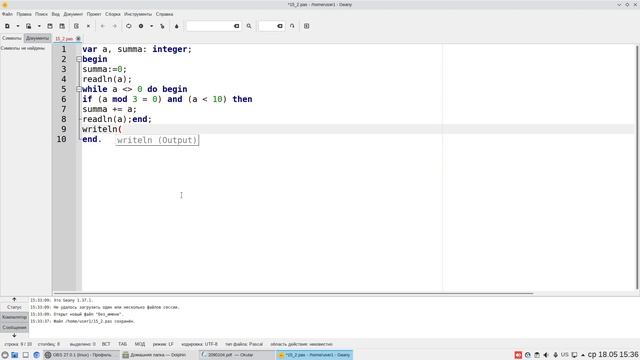Click the 'writeln (Output)' calltip
Image resolution: width=640 pixels, height=360 pixels.
pos(157,140)
